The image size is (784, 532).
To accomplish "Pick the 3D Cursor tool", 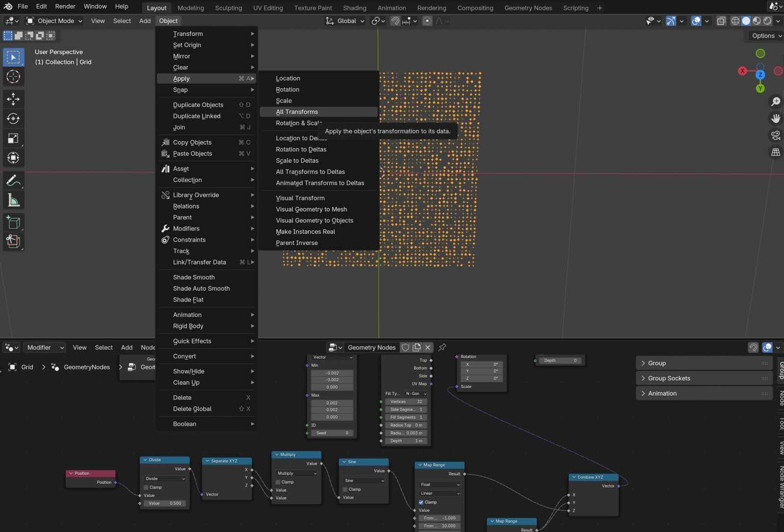I will [x=13, y=77].
